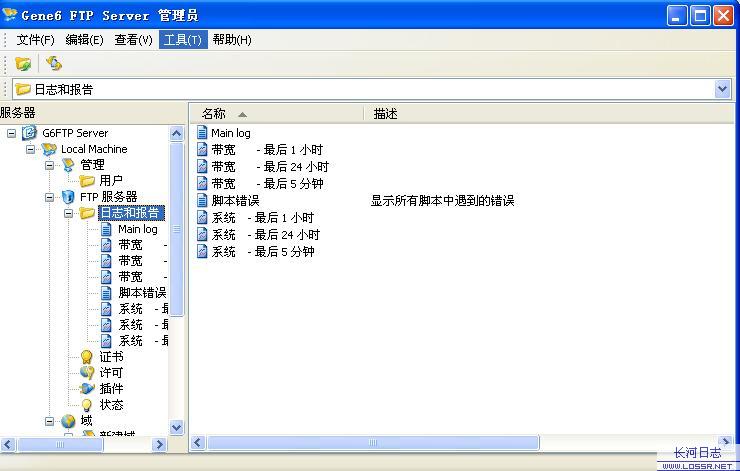This screenshot has height=471, width=740.
Task: Click the 系统 - 最后 24 小时 chart icon
Action: click(x=202, y=235)
